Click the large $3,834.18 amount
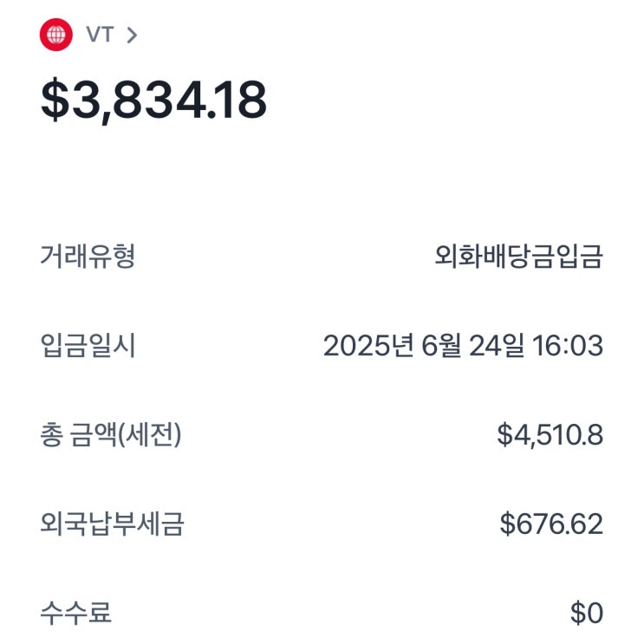The height and width of the screenshot is (644, 644). point(153,101)
